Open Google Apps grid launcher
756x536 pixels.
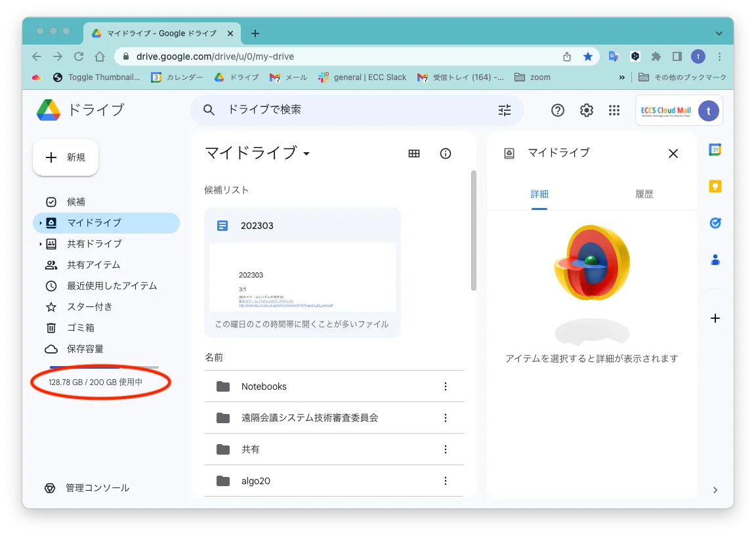614,110
